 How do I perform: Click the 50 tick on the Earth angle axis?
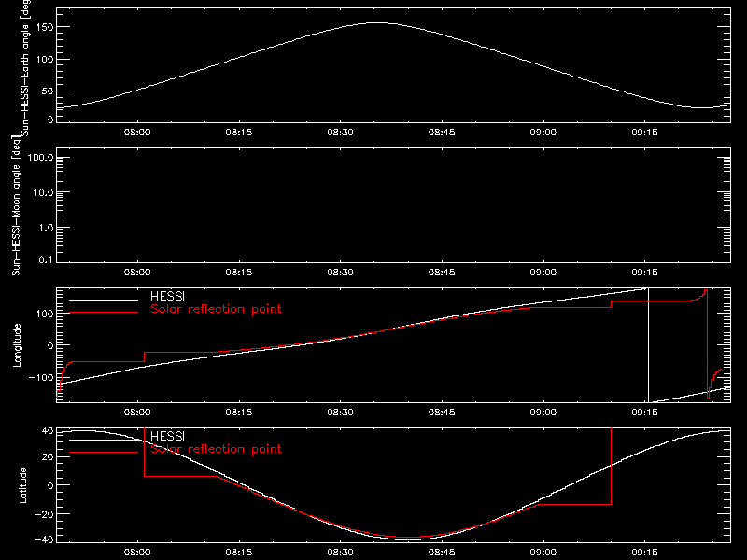tap(48, 91)
